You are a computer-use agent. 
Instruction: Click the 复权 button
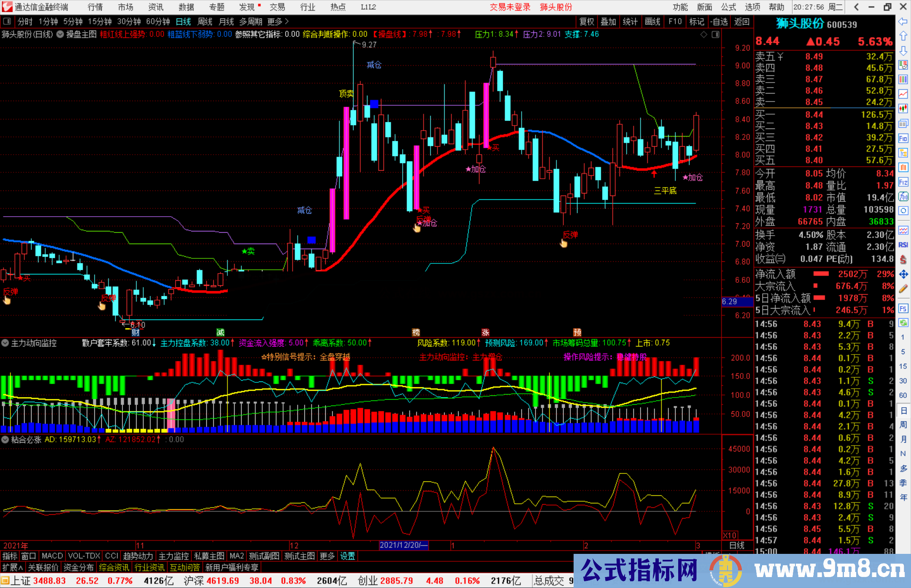(586, 21)
